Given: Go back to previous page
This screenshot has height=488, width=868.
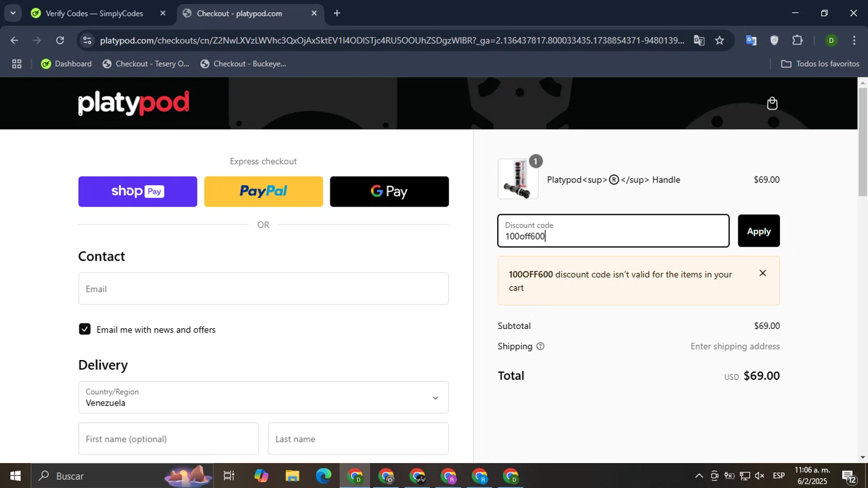Looking at the screenshot, I should tap(14, 41).
